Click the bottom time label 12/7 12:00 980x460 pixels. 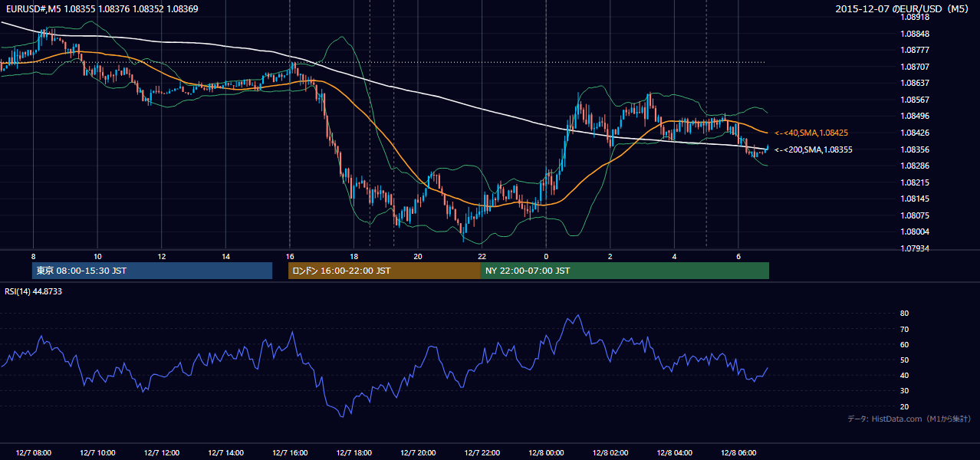[x=161, y=453]
